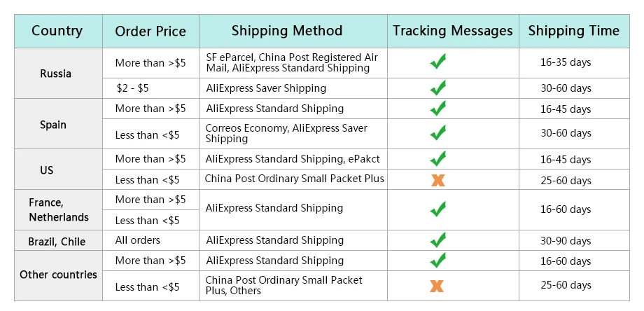This screenshot has width=644, height=311.
Task: Click the Country column header
Action: pyautogui.click(x=58, y=32)
